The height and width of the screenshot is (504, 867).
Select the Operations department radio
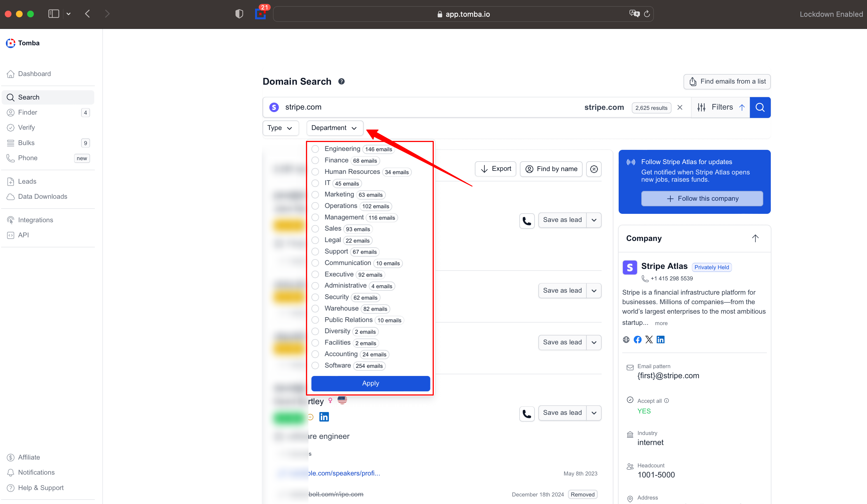315,206
